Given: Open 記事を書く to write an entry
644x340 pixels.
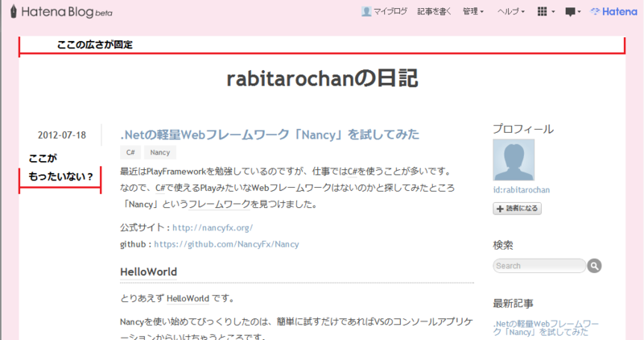Looking at the screenshot, I should tap(434, 11).
